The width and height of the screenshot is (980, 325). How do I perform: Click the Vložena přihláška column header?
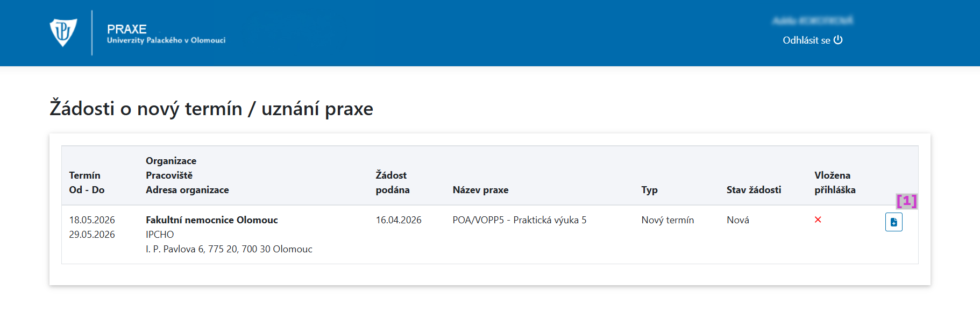click(x=834, y=182)
